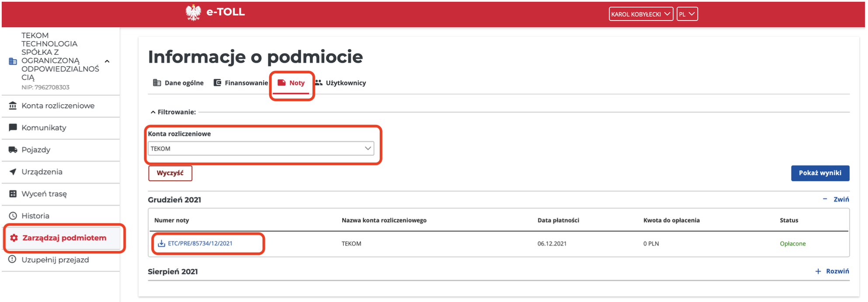This screenshot has height=302, width=868.
Task: Click the Dane ogólne tab icon
Action: [x=157, y=83]
